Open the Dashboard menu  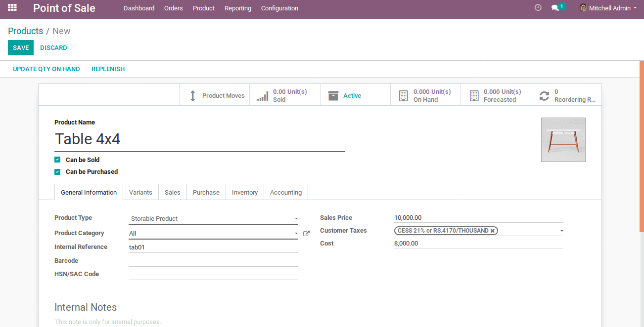tap(139, 8)
